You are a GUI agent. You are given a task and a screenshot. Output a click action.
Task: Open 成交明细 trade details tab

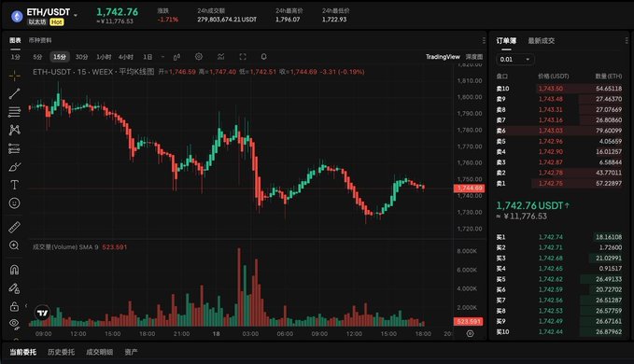click(100, 352)
